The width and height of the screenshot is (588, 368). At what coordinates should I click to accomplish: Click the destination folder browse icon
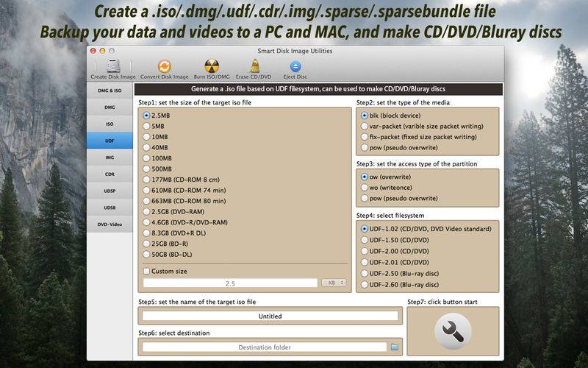(x=395, y=347)
